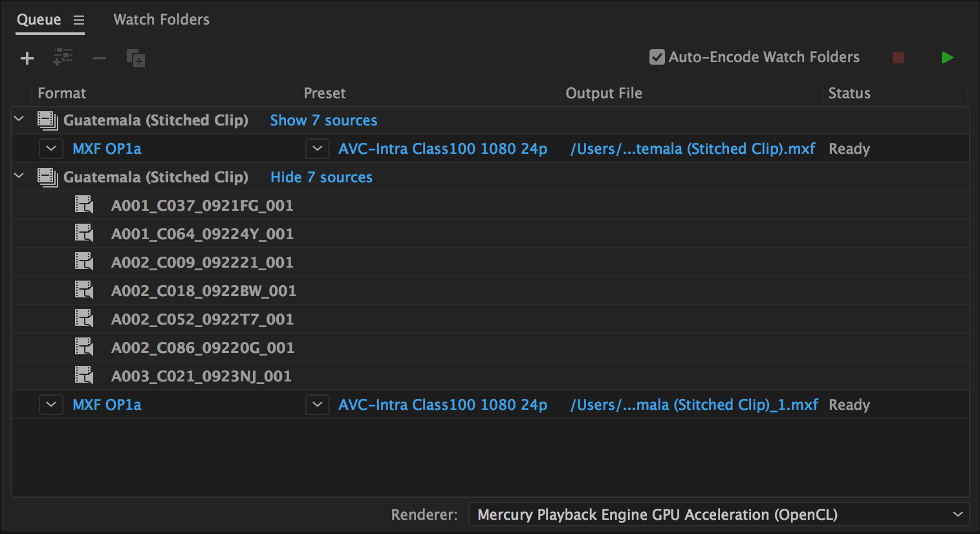Duplicate a queue item via the duplicate icon

click(x=135, y=58)
